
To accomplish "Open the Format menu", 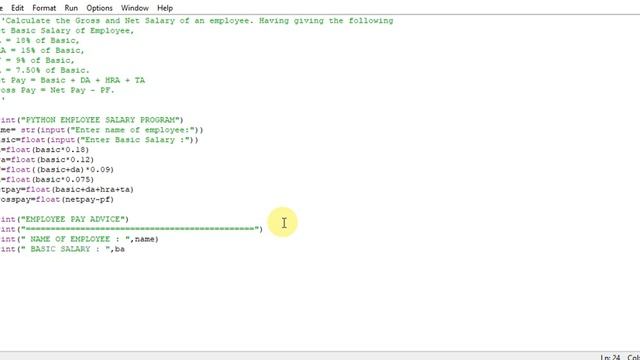I will 44,8.
